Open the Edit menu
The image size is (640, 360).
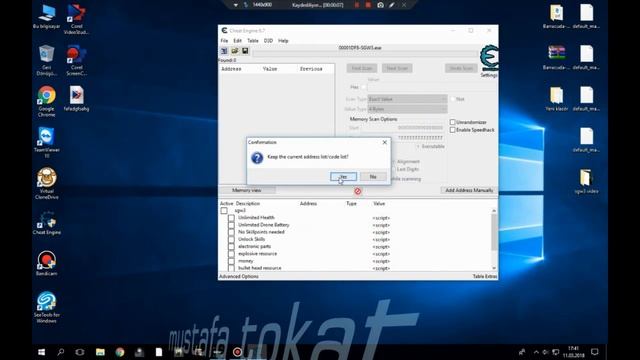pos(238,41)
